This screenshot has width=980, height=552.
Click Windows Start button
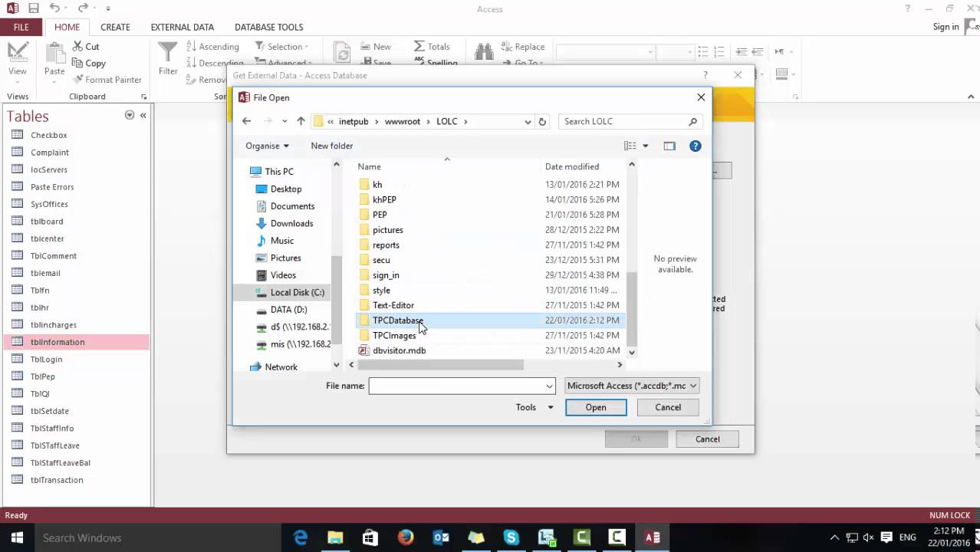click(x=17, y=537)
